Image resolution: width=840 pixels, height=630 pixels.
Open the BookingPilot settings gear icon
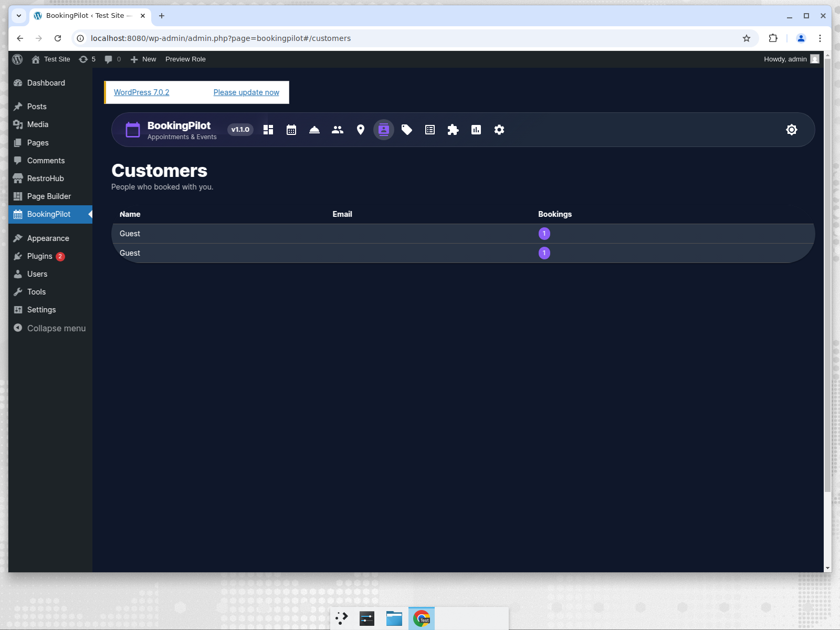499,130
